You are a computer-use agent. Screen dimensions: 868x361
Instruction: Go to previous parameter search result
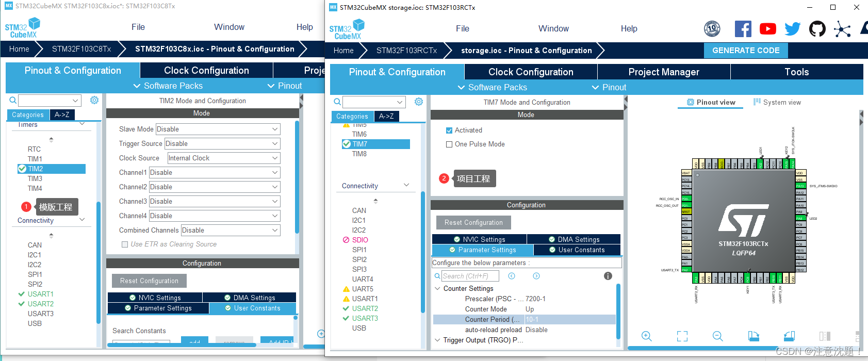tap(512, 276)
